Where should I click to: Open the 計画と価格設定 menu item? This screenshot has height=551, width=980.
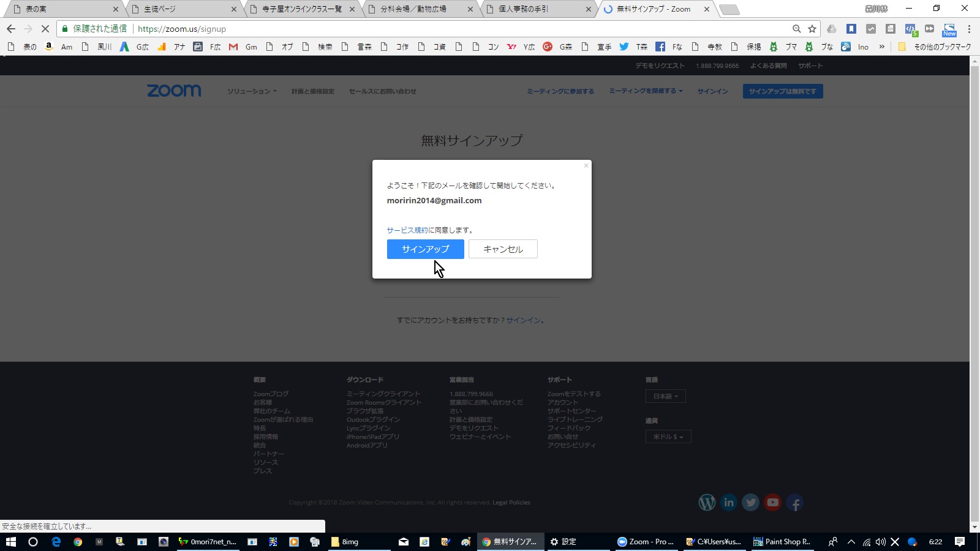(x=313, y=91)
